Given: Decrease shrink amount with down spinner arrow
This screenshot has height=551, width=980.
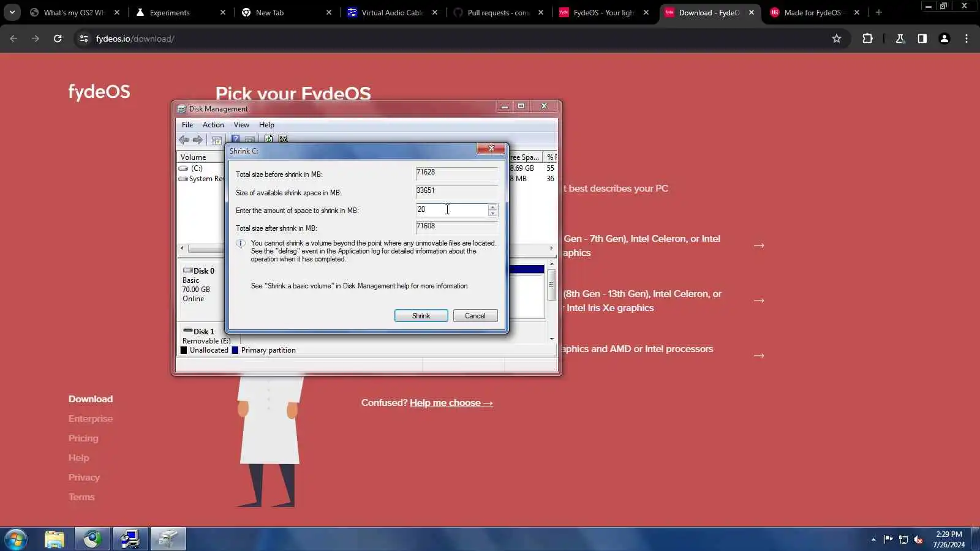Looking at the screenshot, I should coord(492,214).
